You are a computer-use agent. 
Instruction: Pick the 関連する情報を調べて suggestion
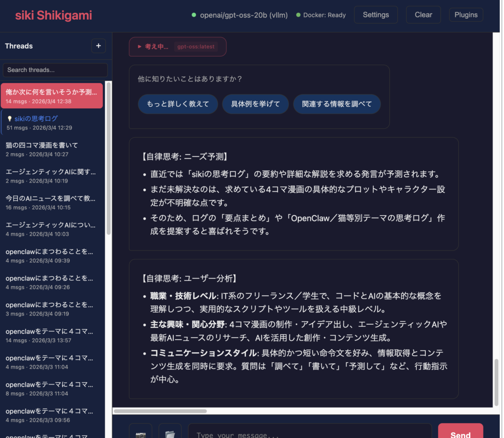[337, 104]
